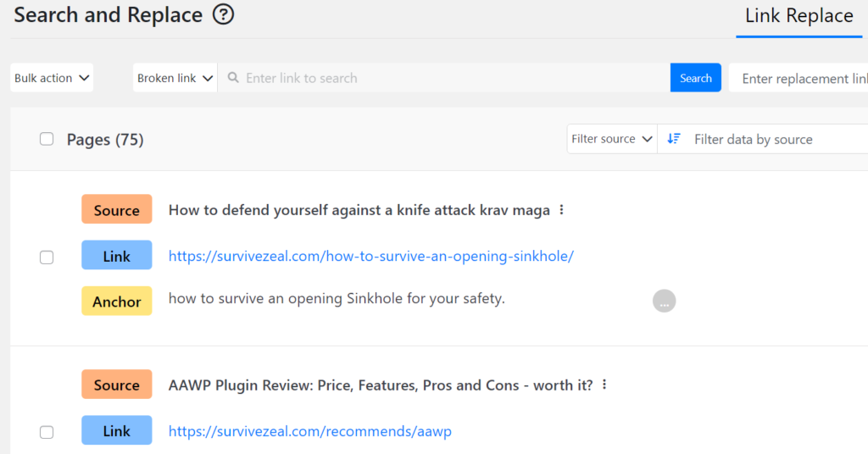Open three-dot menu beside knife attack title
Viewport: 868px width, 454px height.
coord(562,210)
